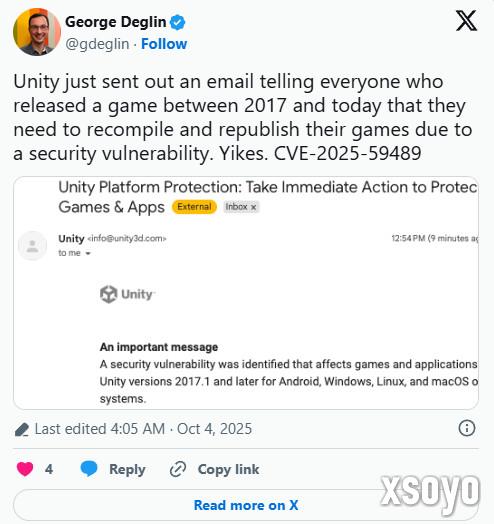The image size is (494, 524).
Task: Open the tweet info circle icon
Action: [x=467, y=428]
